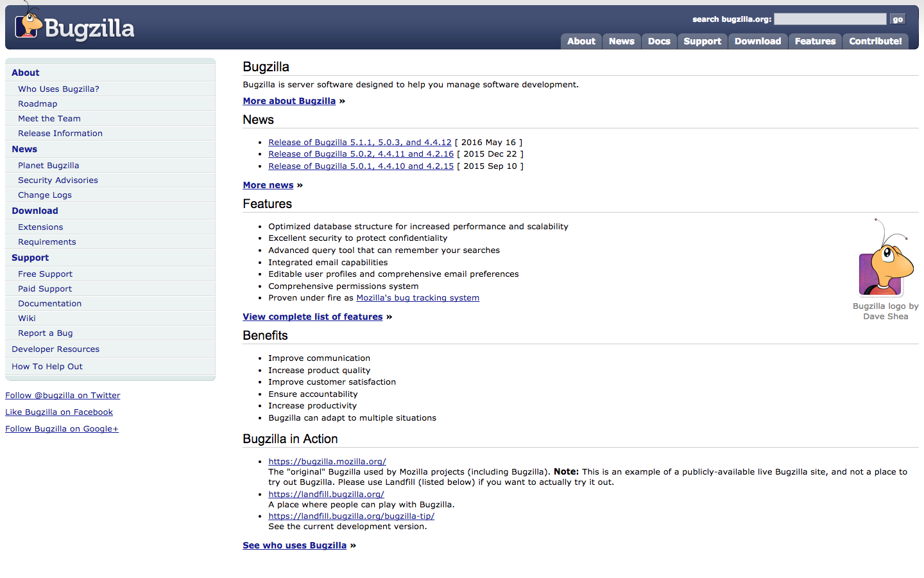Click Like Bugzilla on Facebook link

point(59,412)
